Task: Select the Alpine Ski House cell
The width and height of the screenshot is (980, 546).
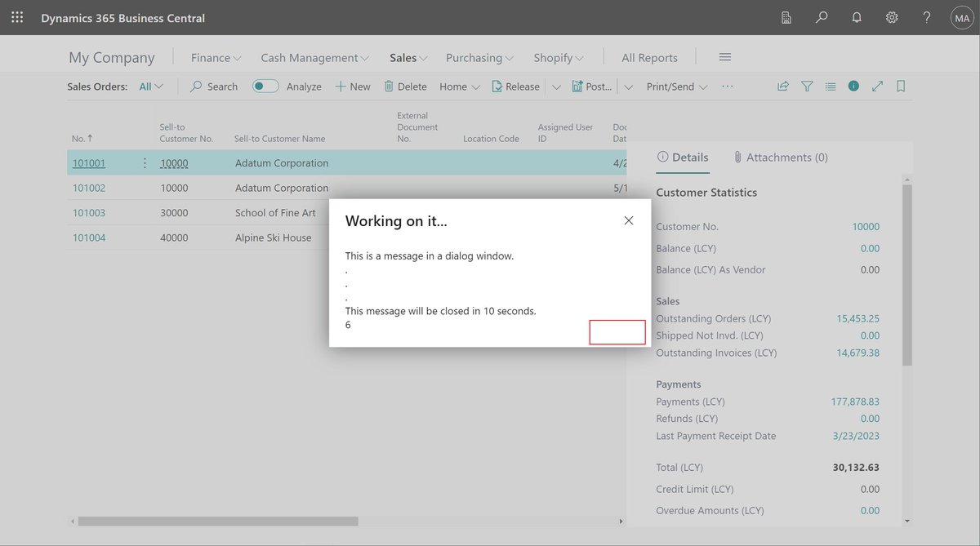Action: tap(274, 237)
